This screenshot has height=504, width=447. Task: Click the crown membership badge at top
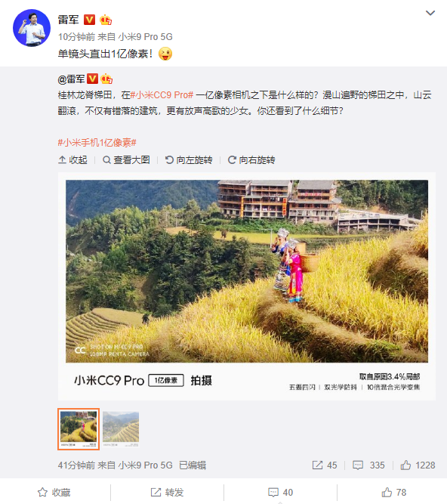(x=106, y=20)
